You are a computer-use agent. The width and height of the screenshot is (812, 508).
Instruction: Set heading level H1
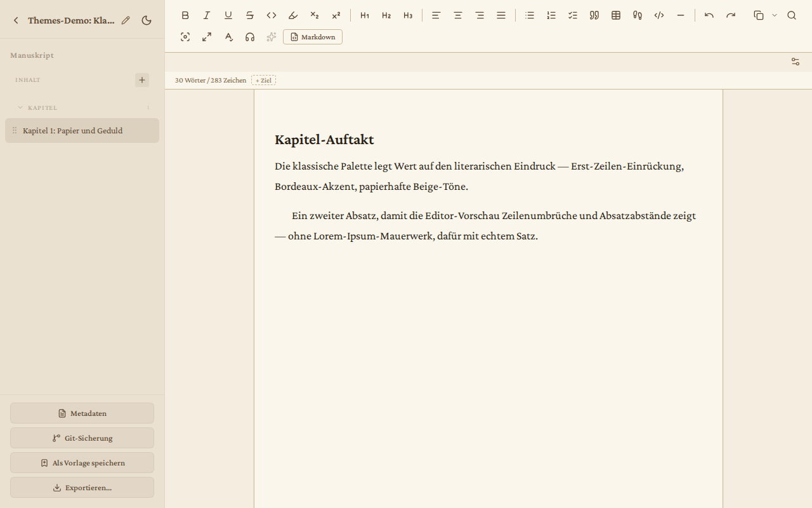365,15
